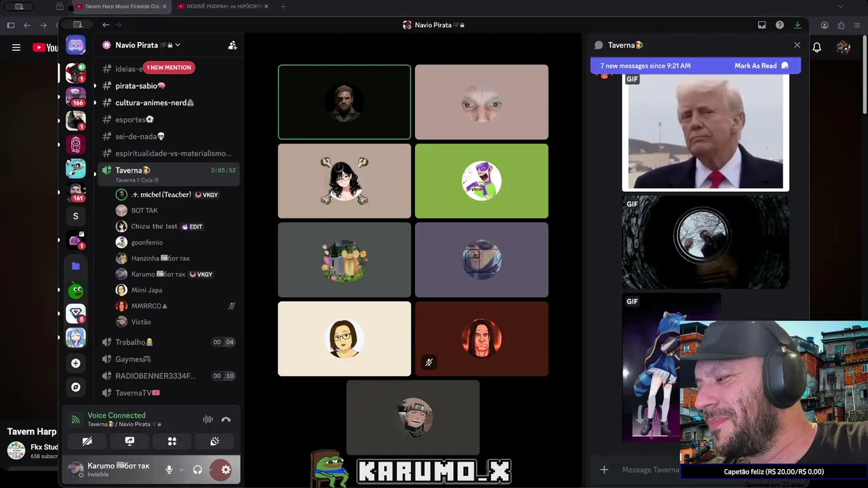This screenshot has height=488, width=868.
Task: Close the DOSSIÊ PODPAH browser tab
Action: click(x=266, y=6)
